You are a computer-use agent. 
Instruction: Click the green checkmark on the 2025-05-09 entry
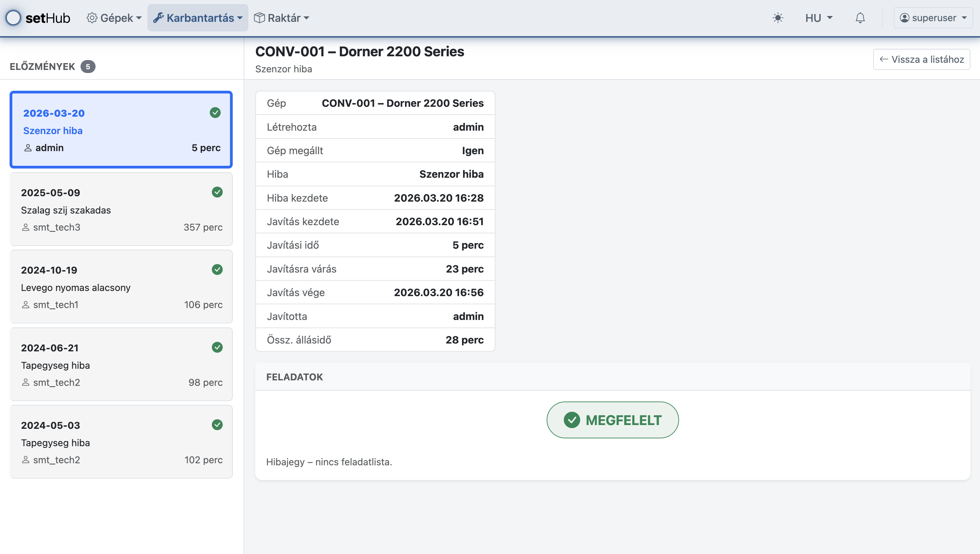pos(217,192)
